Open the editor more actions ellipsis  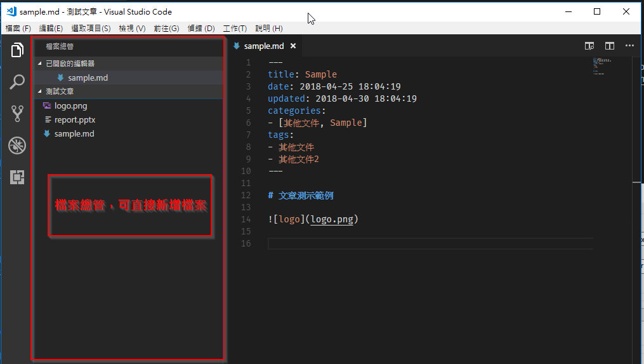(x=629, y=46)
